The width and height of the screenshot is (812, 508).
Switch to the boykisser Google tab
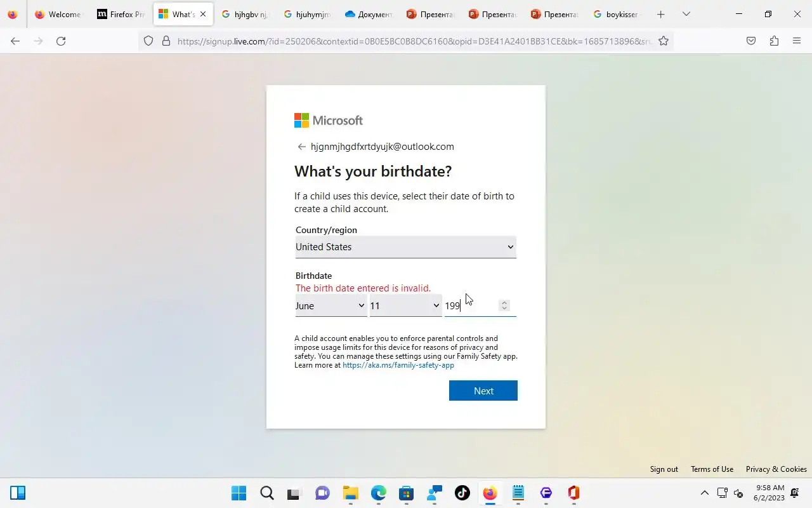coord(617,14)
